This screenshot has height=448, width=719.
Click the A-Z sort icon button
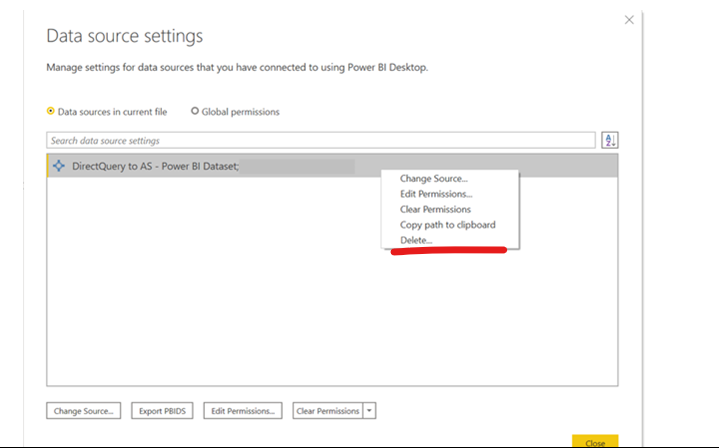[x=609, y=140]
